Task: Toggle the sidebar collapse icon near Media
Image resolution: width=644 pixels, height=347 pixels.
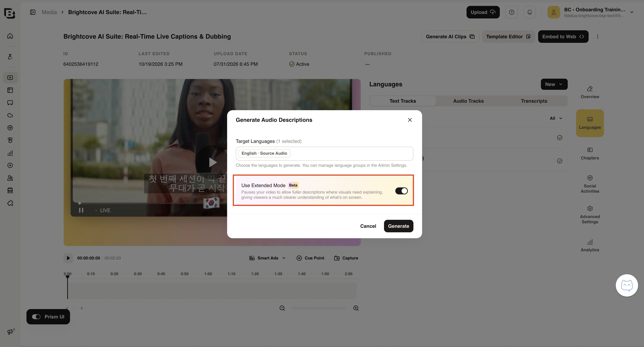Action: [33, 12]
